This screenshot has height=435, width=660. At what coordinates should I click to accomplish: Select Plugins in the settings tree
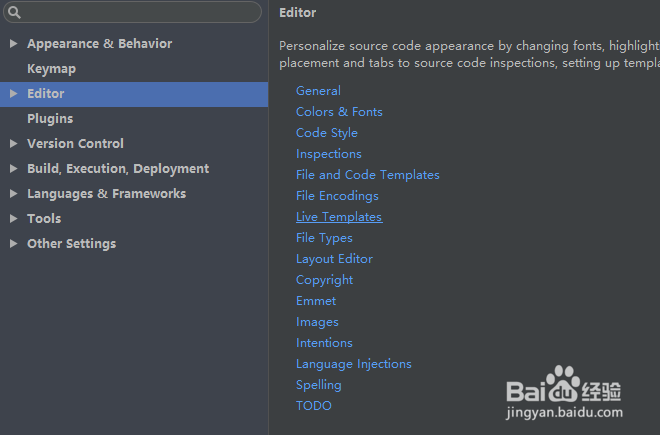[x=50, y=119]
